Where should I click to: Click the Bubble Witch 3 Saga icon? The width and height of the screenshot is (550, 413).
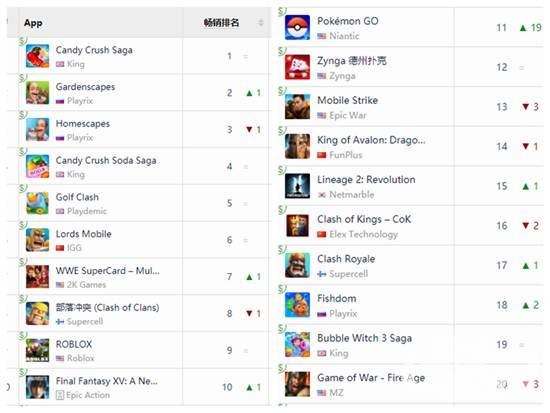(297, 345)
